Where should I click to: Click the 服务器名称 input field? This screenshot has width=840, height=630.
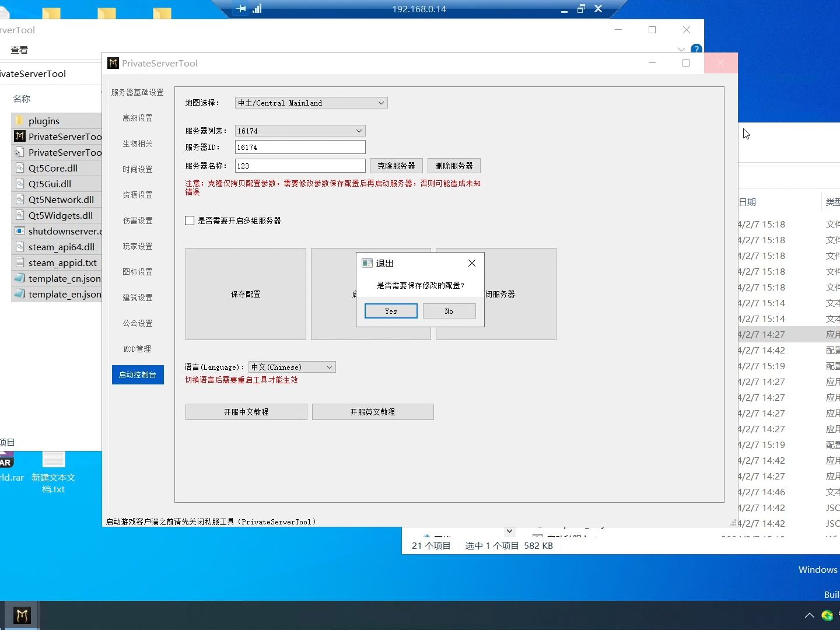(300, 166)
